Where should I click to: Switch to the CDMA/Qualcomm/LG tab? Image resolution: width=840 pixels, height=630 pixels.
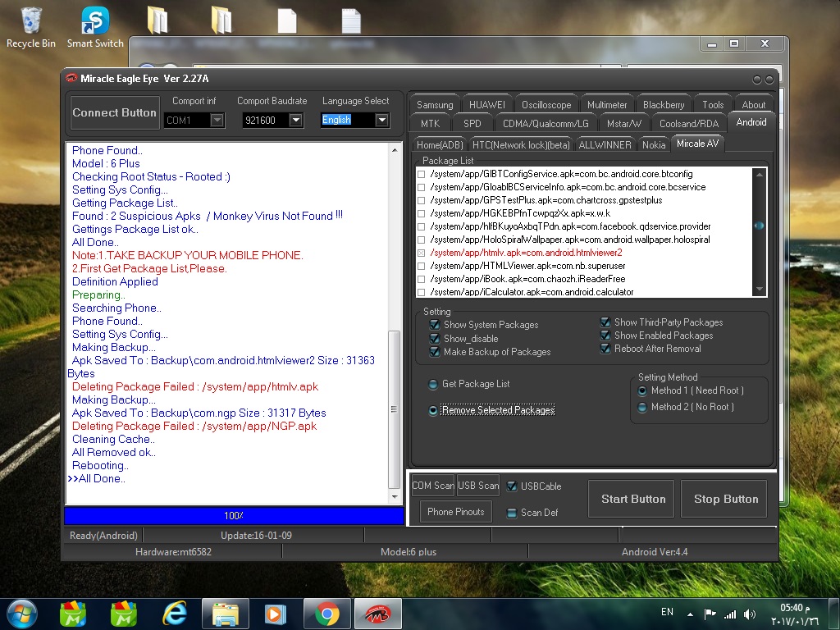coord(546,124)
